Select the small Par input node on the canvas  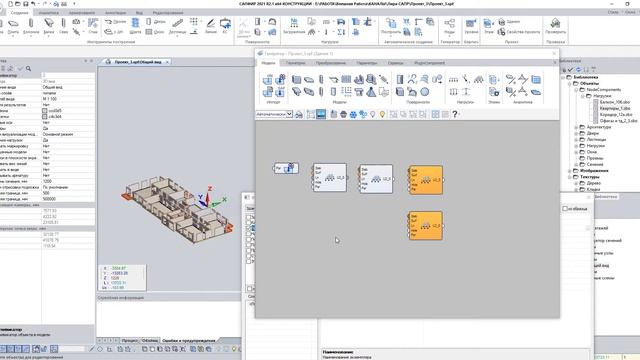[x=286, y=168]
